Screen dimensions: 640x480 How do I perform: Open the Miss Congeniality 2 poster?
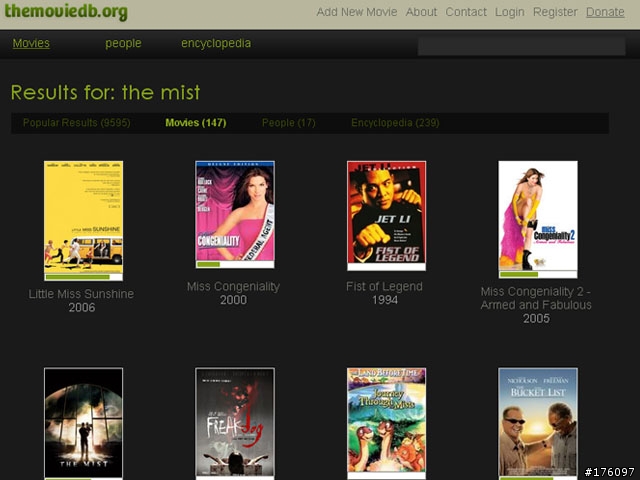[538, 220]
